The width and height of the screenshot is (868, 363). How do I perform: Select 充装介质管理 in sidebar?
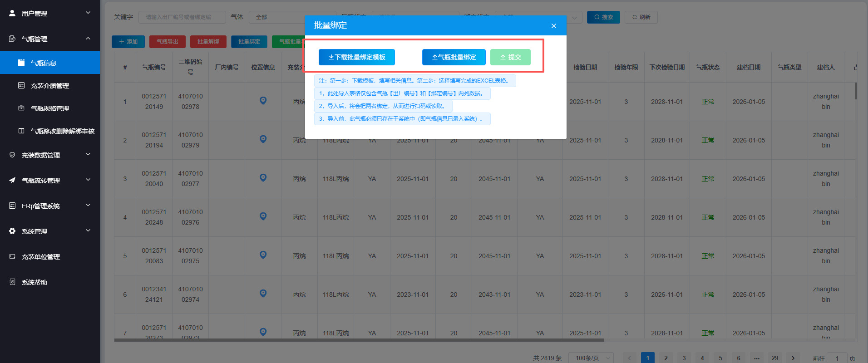49,86
